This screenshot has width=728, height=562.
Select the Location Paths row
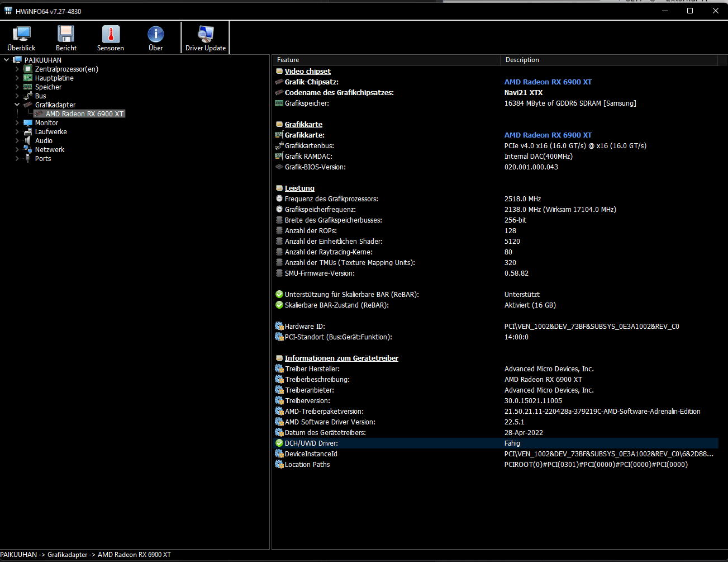tap(496, 464)
